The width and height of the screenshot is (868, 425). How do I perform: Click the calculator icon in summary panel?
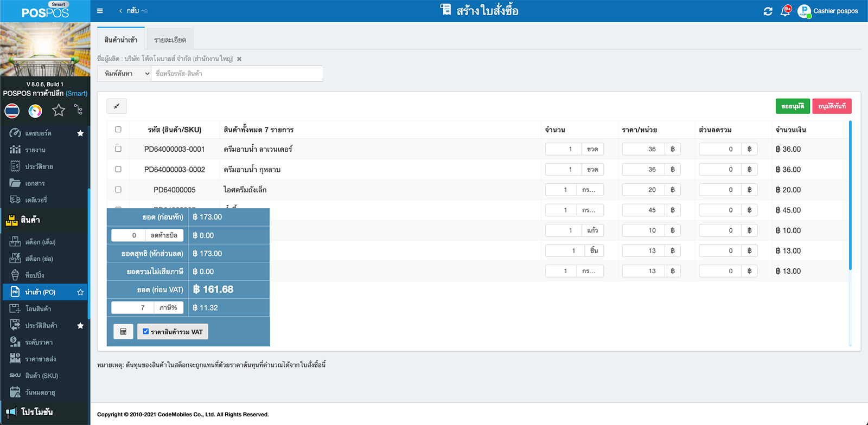(123, 332)
